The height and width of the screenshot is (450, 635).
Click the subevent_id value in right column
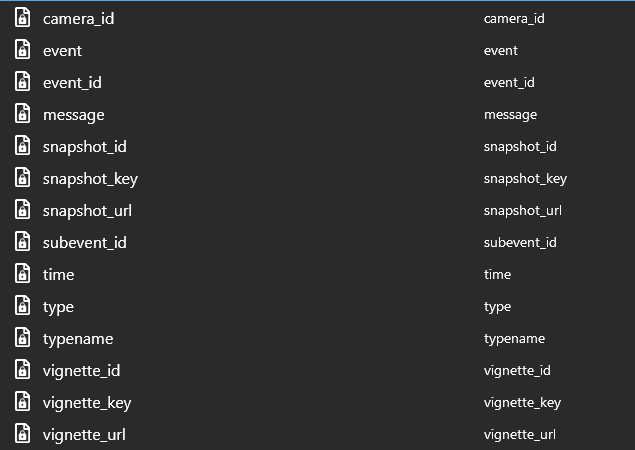[520, 243]
